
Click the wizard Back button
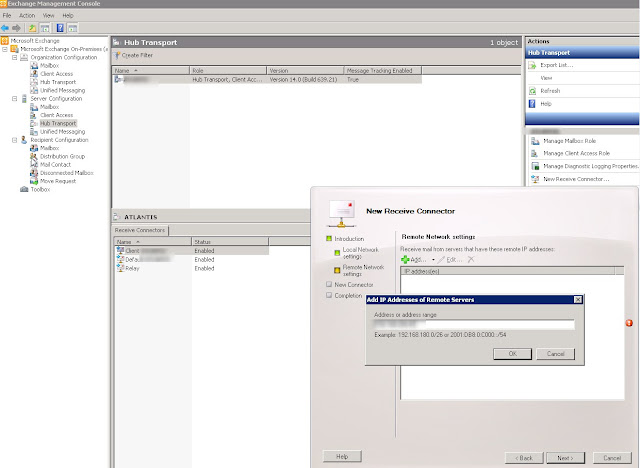(524, 458)
